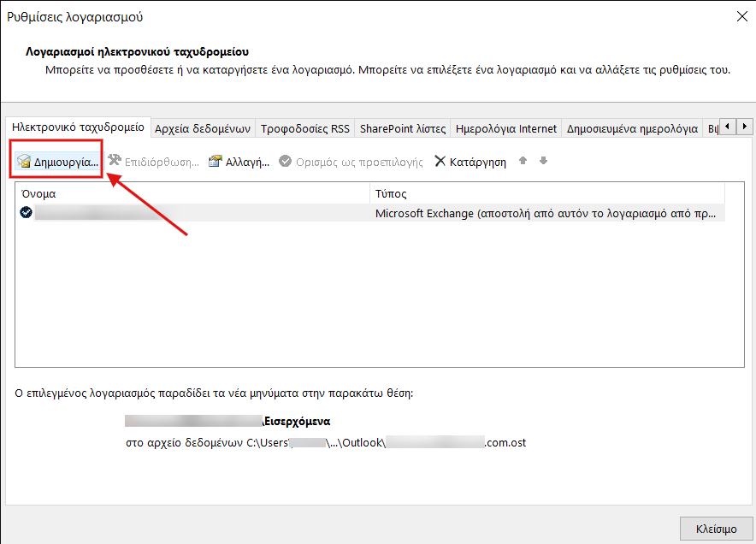Click the Δημιουργία new account button
756x544 pixels.
[x=58, y=162]
